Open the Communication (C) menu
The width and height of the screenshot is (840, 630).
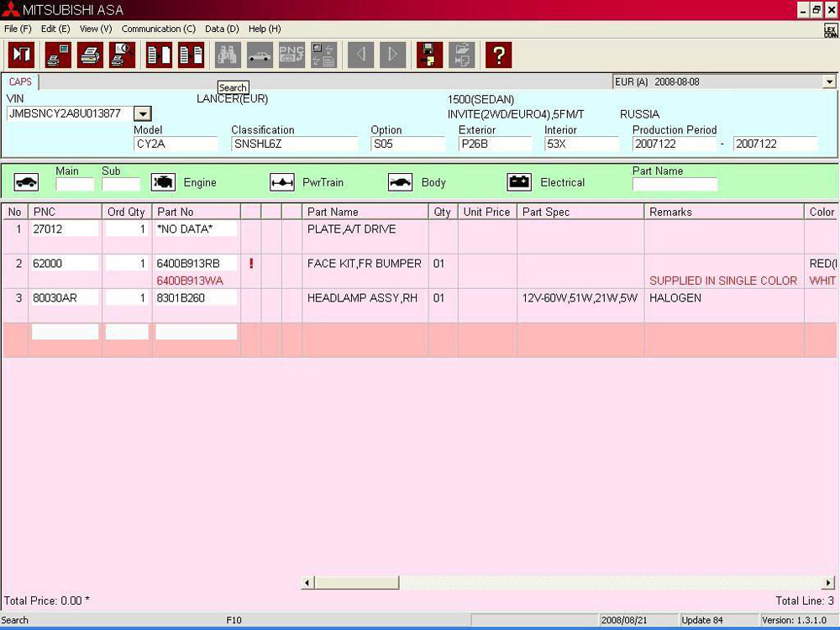pos(159,29)
